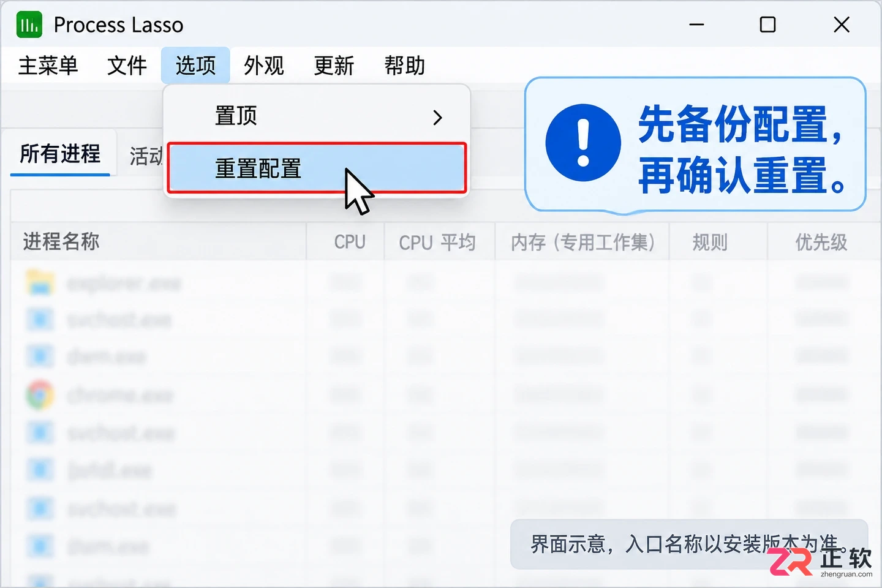Click the explorer.exe folder icon
882x588 pixels.
40,282
